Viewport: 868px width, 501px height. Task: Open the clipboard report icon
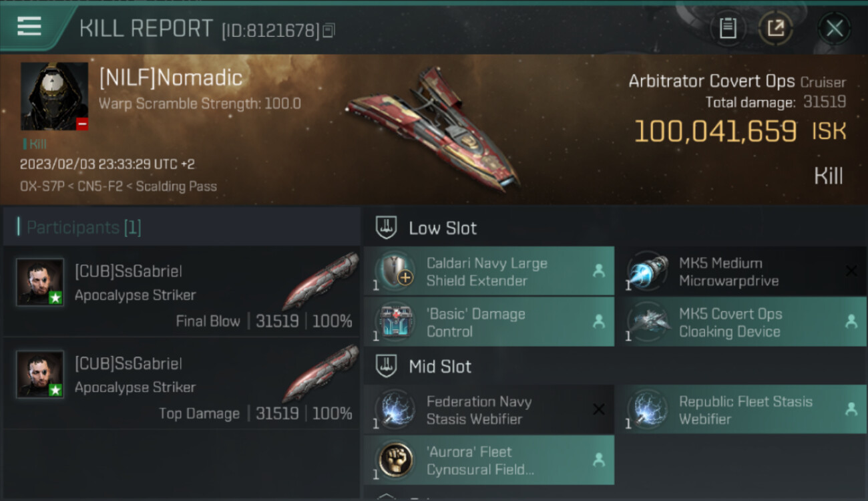click(x=728, y=29)
